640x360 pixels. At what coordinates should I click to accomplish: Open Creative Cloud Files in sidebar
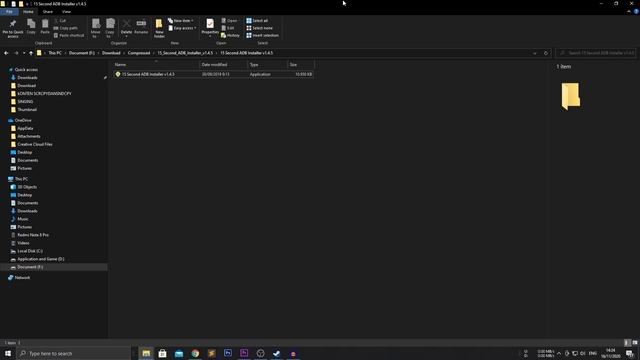point(35,144)
